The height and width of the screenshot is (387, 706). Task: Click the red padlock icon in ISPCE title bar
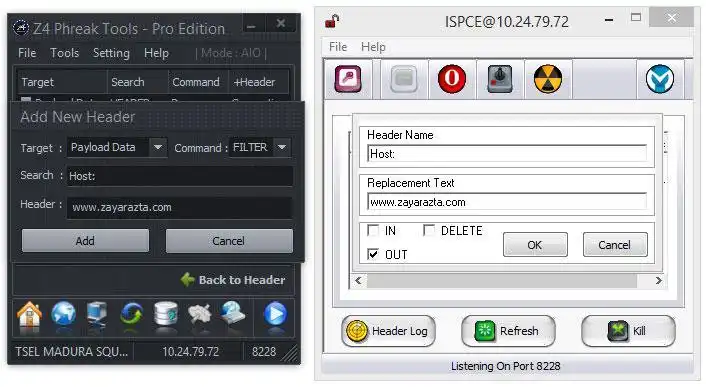[332, 21]
